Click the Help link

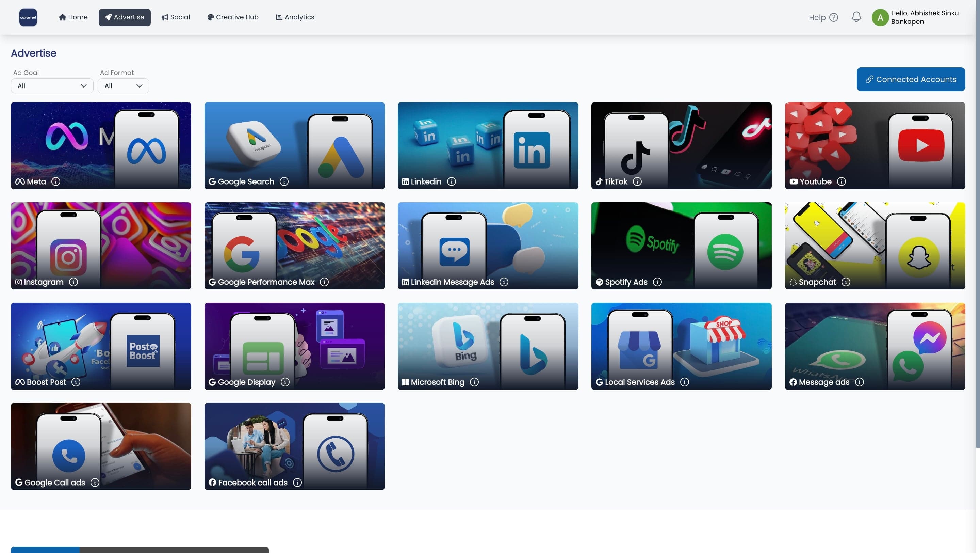point(817,17)
